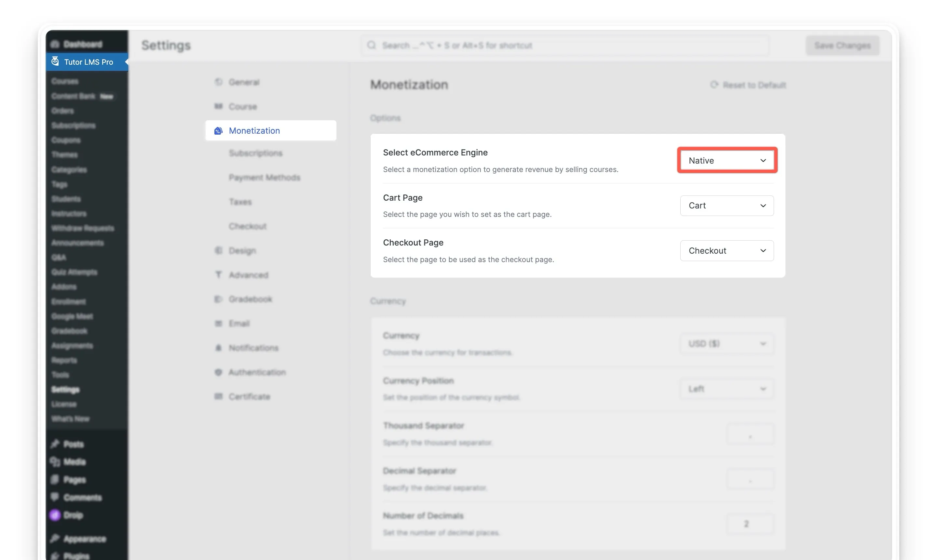Open the Select eCommerce Engine Native dropdown
Viewport: 937px width, 560px height.
pyautogui.click(x=727, y=160)
